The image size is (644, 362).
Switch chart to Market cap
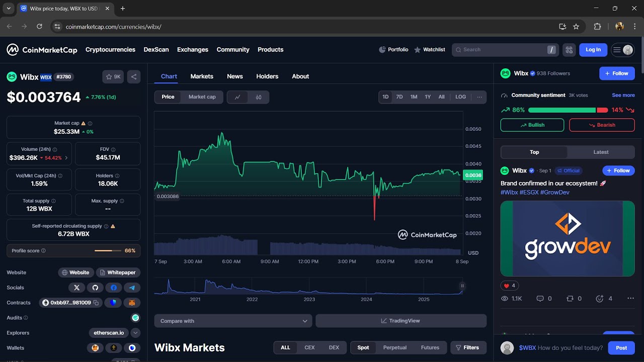[202, 97]
